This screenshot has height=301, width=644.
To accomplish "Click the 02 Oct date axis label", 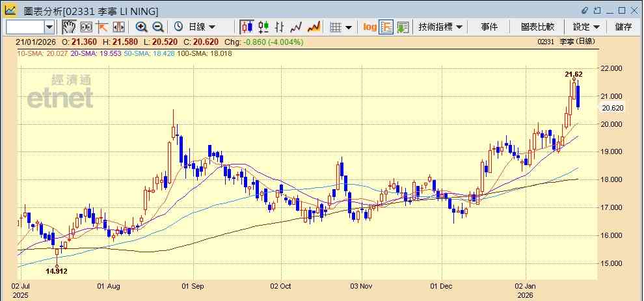I will 281,286.
